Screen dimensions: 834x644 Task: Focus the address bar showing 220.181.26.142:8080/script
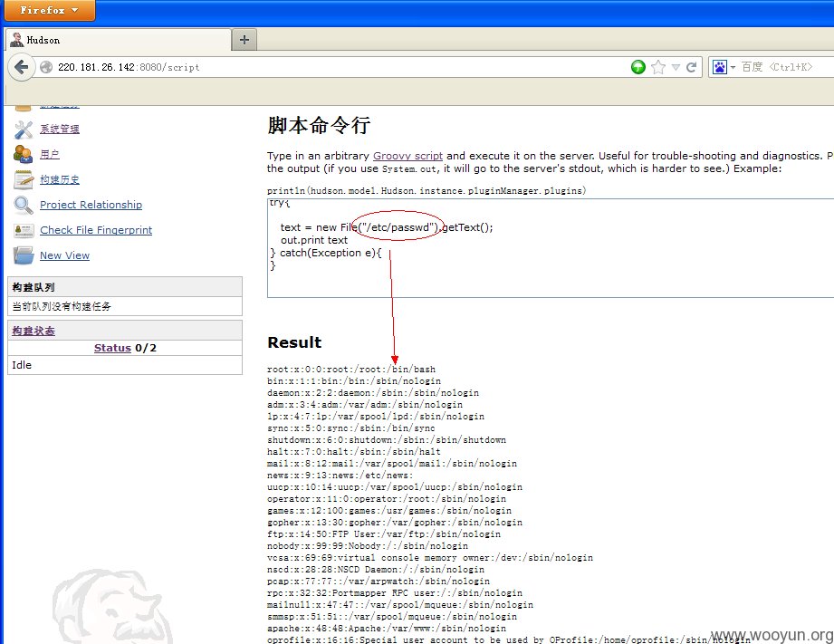pyautogui.click(x=340, y=67)
